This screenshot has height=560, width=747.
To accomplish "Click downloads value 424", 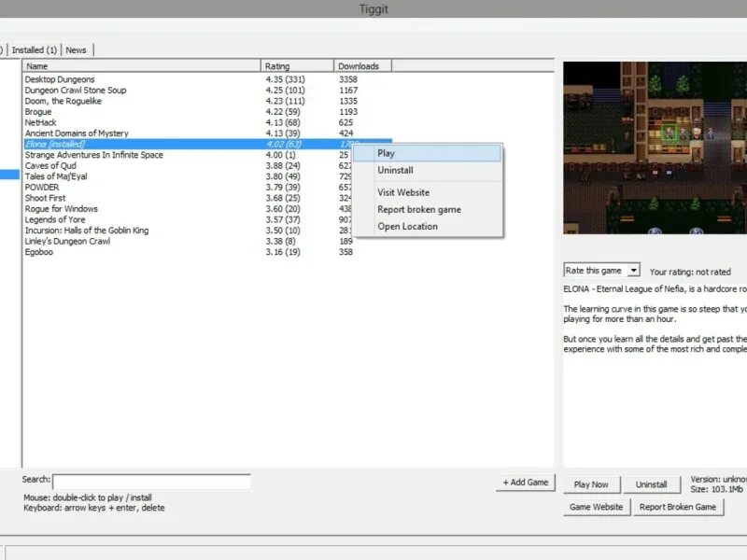I will pos(345,133).
